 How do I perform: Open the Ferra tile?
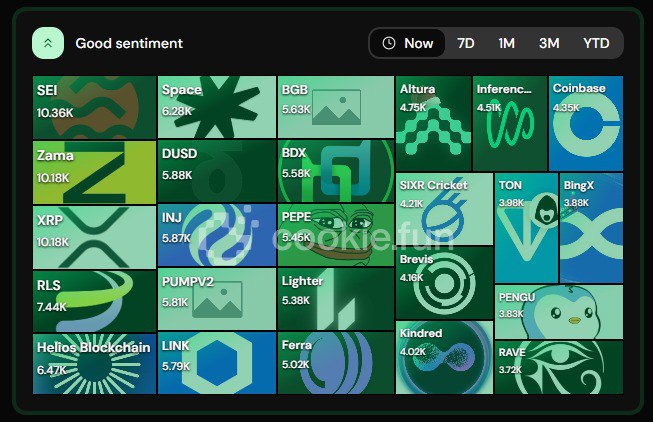click(x=336, y=363)
